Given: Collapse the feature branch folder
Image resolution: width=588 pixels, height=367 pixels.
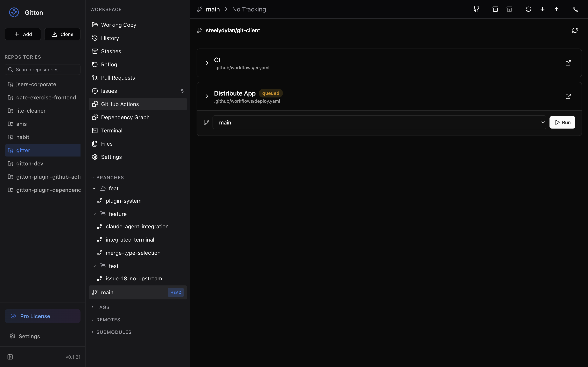Looking at the screenshot, I should (94, 214).
